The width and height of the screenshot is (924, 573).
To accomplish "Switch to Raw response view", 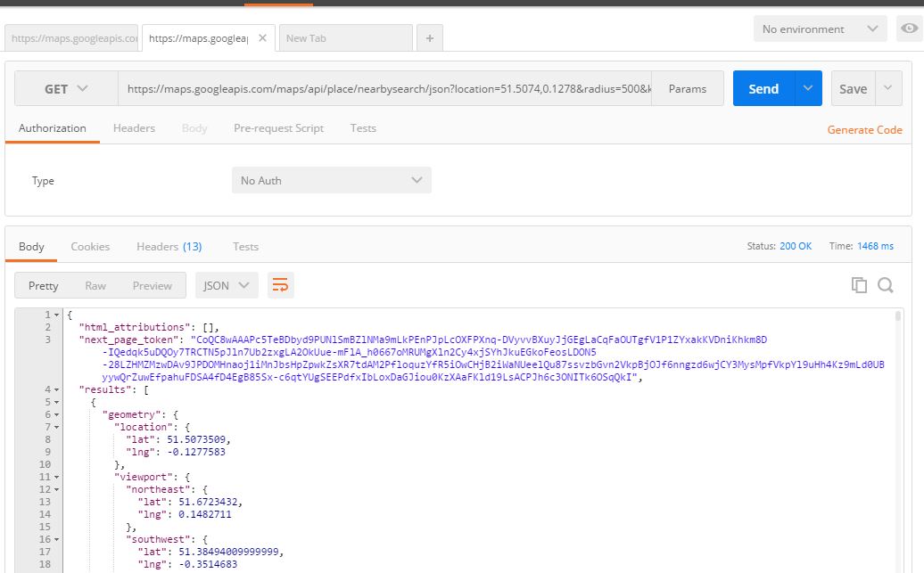I will (95, 286).
